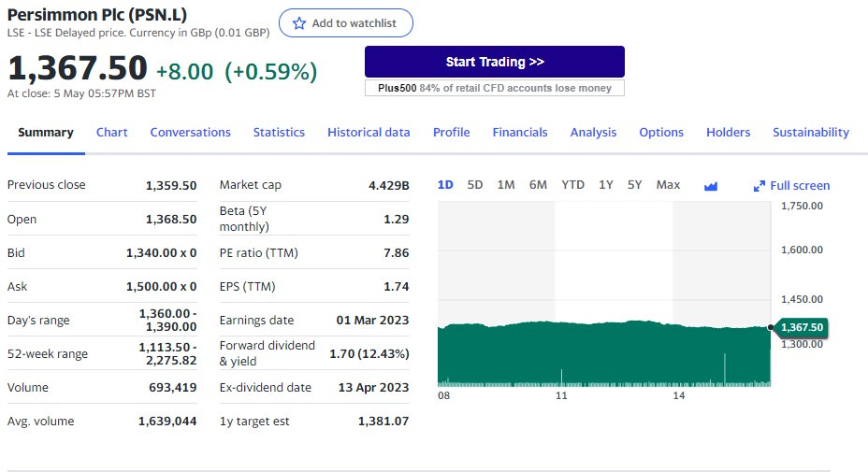Go to the Conversations tab
The height and width of the screenshot is (472, 868).
191,132
